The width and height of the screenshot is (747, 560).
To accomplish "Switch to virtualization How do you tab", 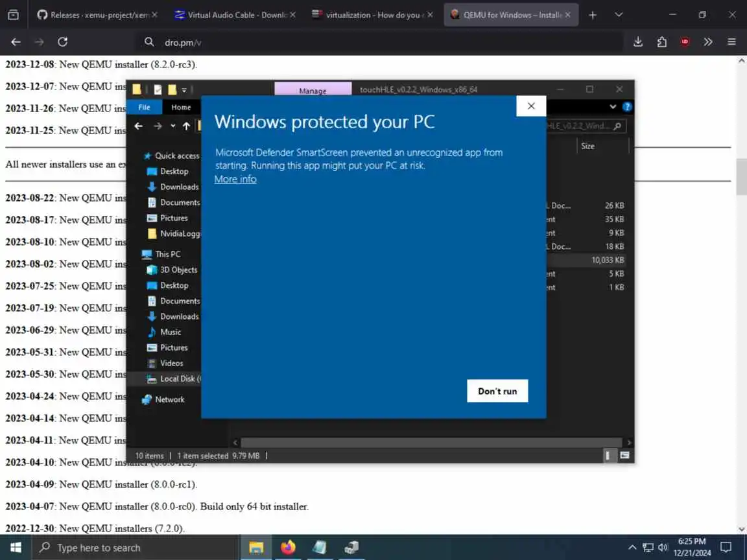I will tap(372, 16).
